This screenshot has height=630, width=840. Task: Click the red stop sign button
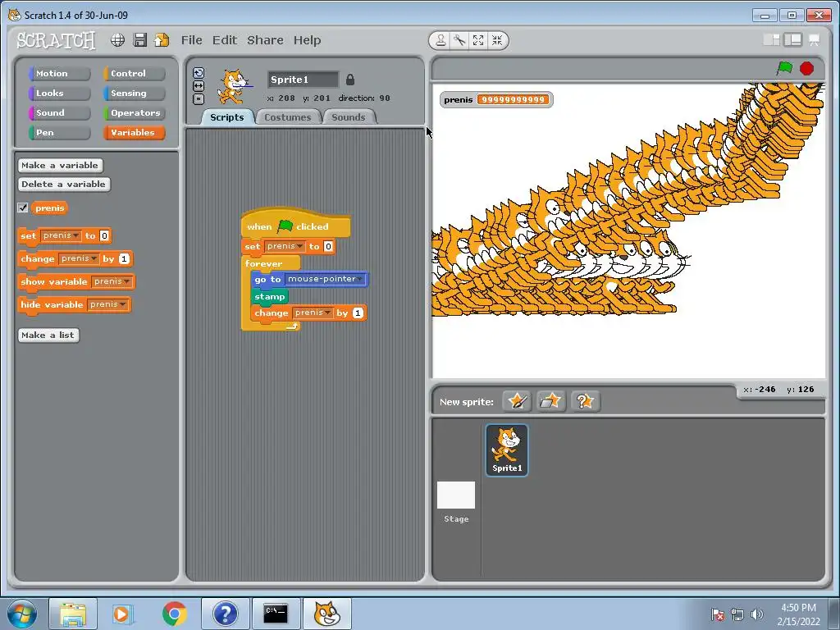(x=807, y=69)
